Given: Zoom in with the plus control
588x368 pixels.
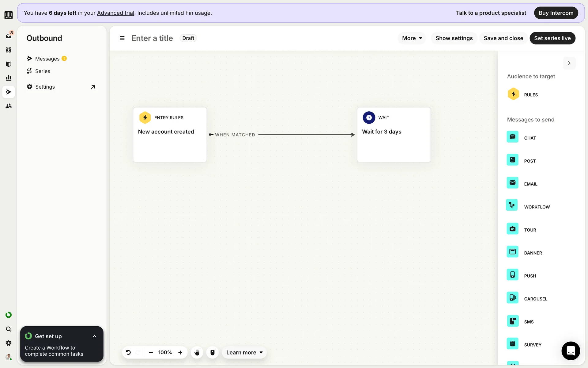Looking at the screenshot, I should click(180, 352).
